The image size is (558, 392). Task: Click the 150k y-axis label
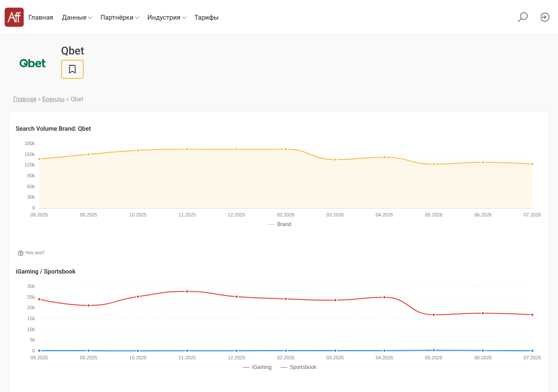30,154
